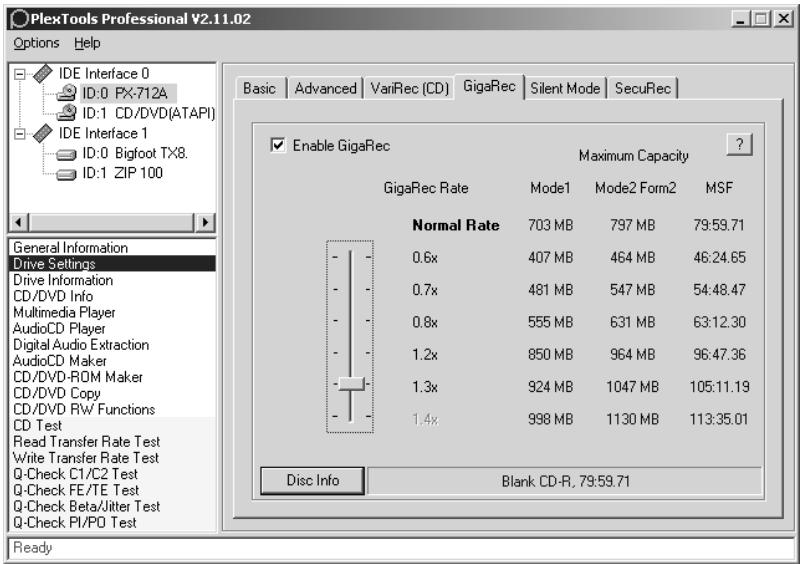
Task: Switch to the Silent Mode tab
Action: pos(565,88)
